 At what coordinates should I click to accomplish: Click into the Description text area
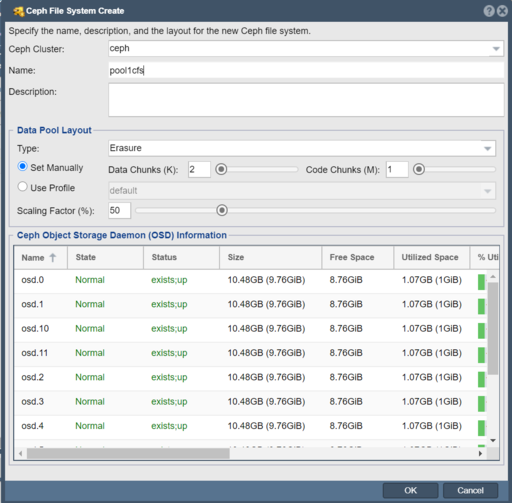coord(306,100)
